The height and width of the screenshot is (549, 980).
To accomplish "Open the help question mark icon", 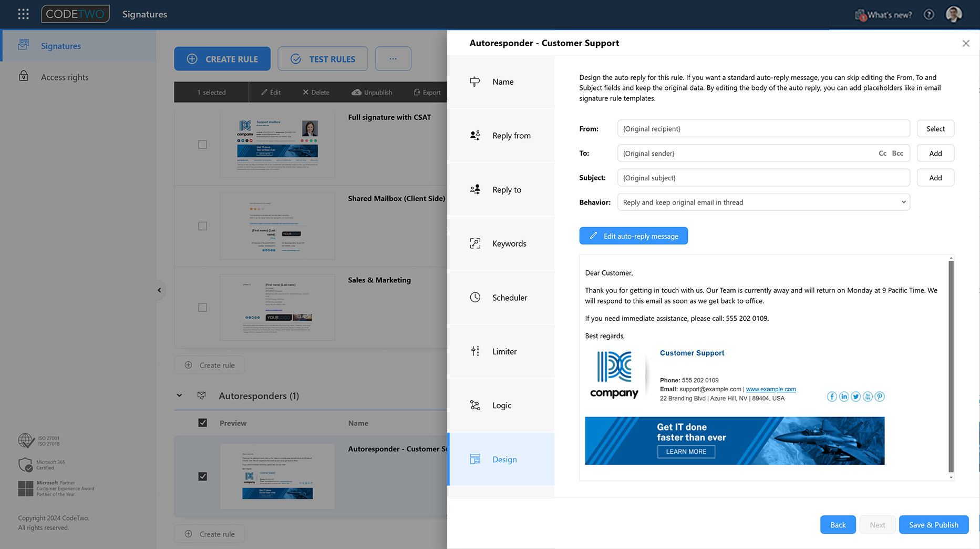I will point(929,15).
